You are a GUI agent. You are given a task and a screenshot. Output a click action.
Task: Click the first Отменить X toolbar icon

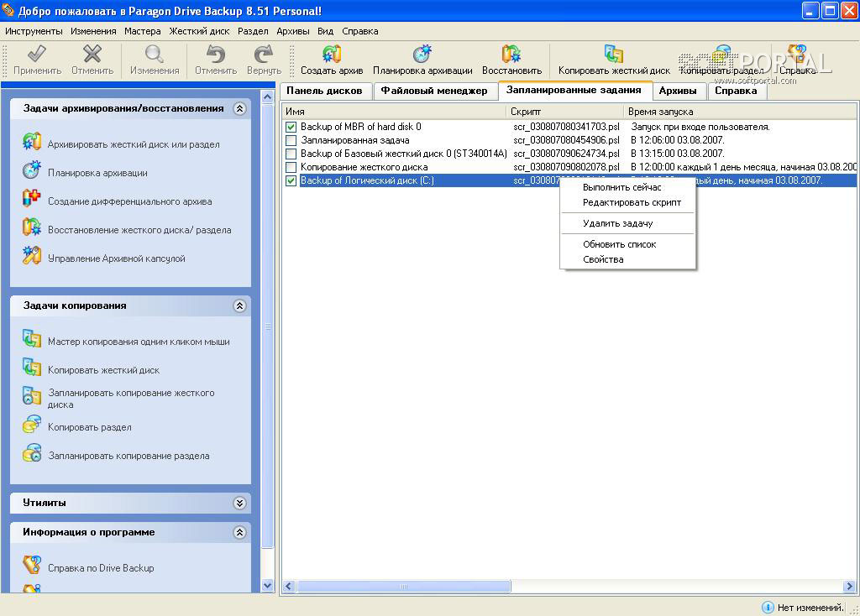coord(92,54)
